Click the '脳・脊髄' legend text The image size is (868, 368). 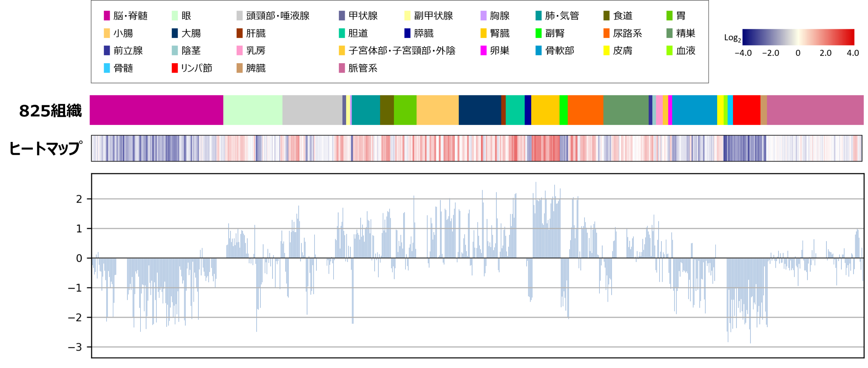pos(130,16)
